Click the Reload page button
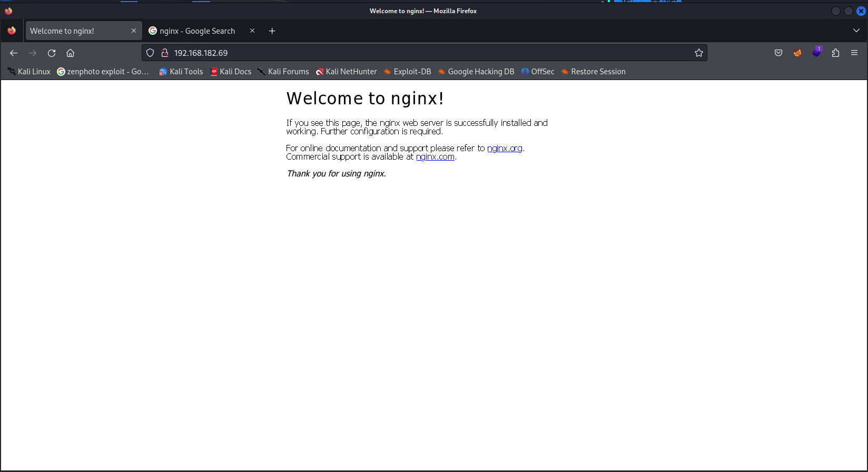868x472 pixels. click(52, 53)
